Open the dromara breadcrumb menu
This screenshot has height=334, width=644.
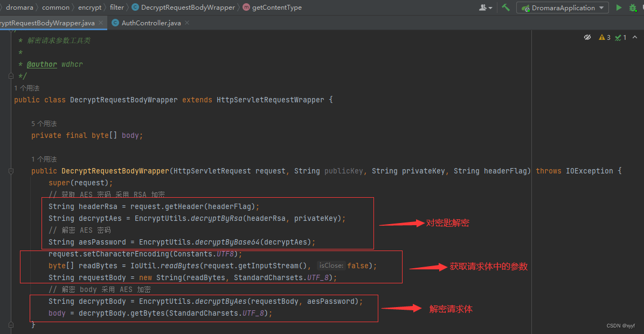20,8
